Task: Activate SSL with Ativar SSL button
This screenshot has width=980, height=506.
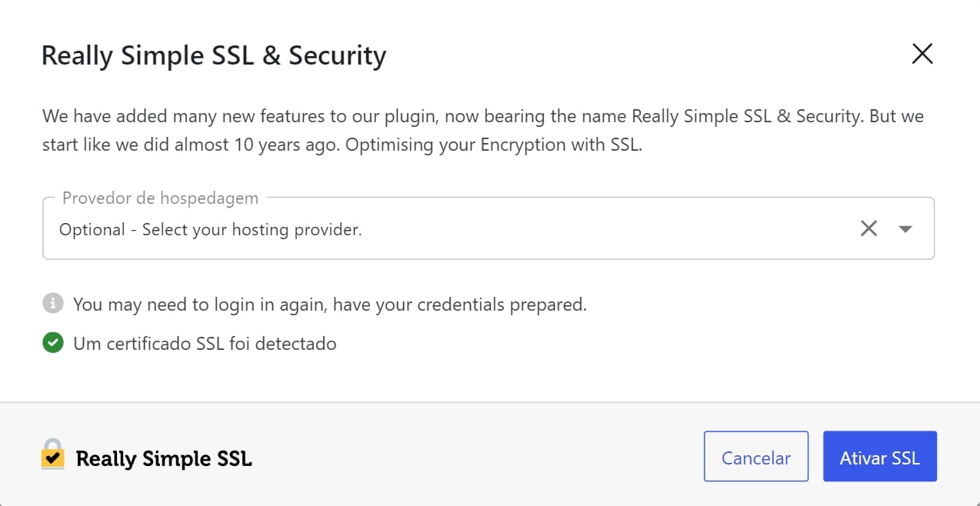Action: (879, 457)
